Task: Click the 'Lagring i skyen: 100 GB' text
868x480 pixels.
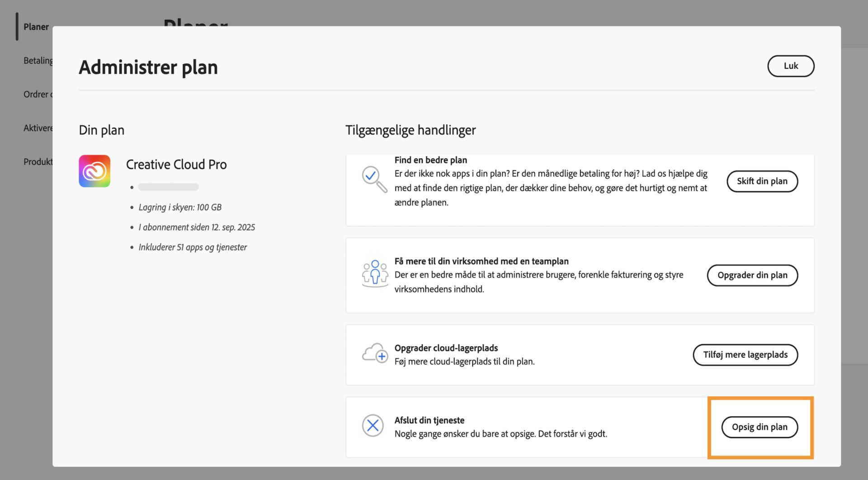Action: click(180, 207)
